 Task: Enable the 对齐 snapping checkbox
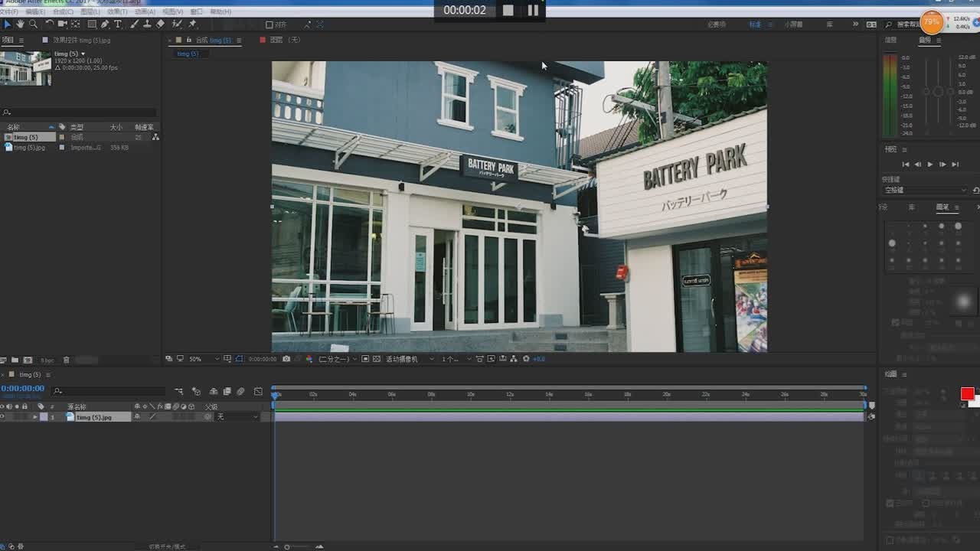tap(269, 24)
